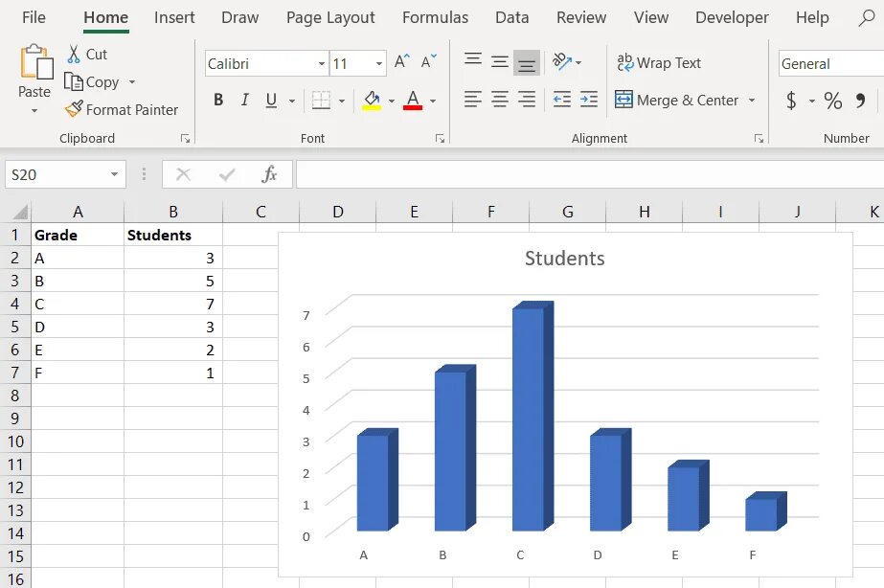Viewport: 884px width, 588px height.
Task: Expand Copy options arrow
Action: tap(132, 82)
